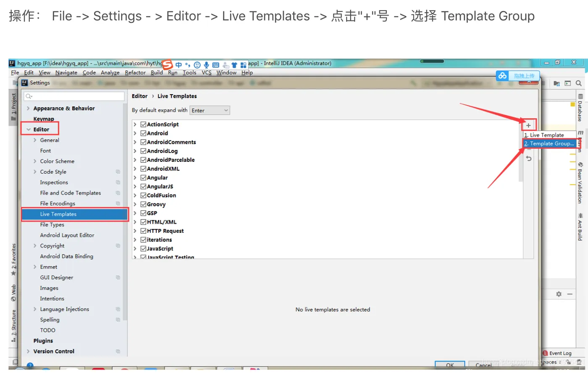Click the Run Anything icon in IDEA toolbar
The image size is (588, 375).
click(568, 83)
